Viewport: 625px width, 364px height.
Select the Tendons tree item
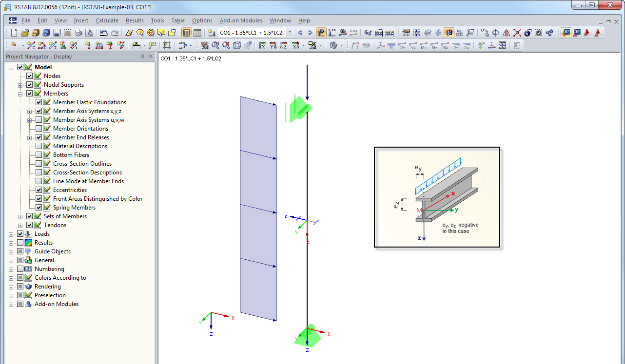(55, 225)
